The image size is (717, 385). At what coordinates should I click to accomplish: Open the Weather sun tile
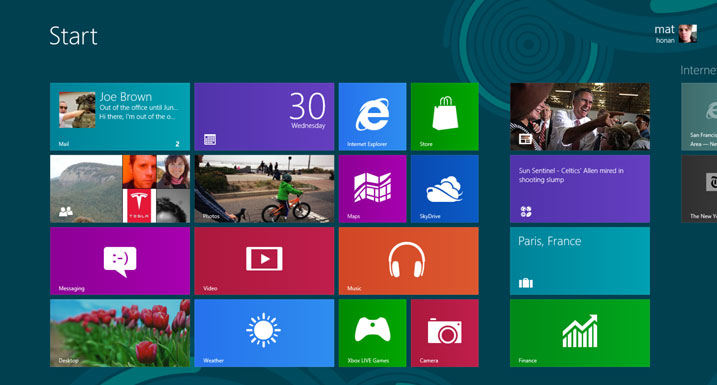click(264, 333)
